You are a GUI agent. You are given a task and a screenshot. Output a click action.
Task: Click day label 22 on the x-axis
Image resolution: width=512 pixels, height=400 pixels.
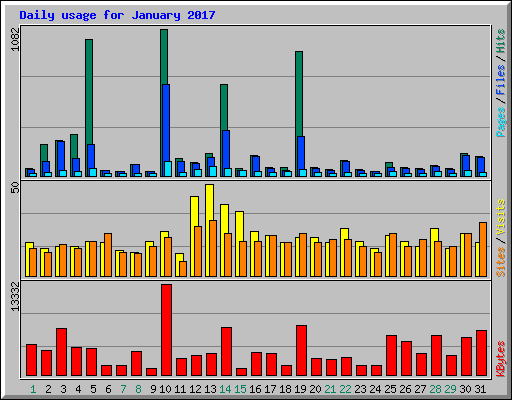[x=345, y=389]
